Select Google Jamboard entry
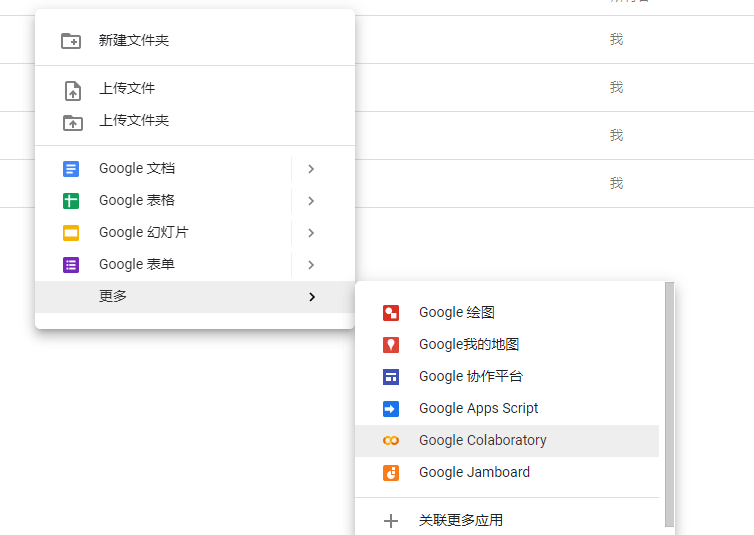 pos(507,473)
